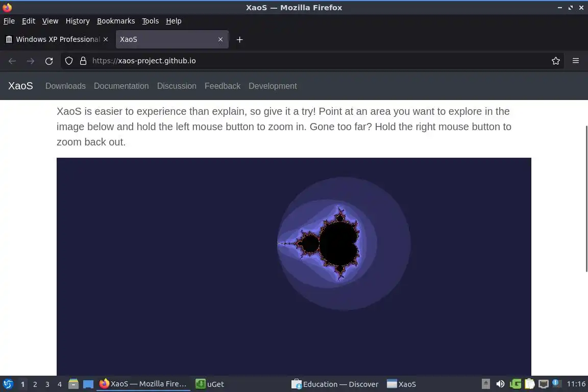588x392 pixels.
Task: Open the Documentation link
Action: [121, 86]
